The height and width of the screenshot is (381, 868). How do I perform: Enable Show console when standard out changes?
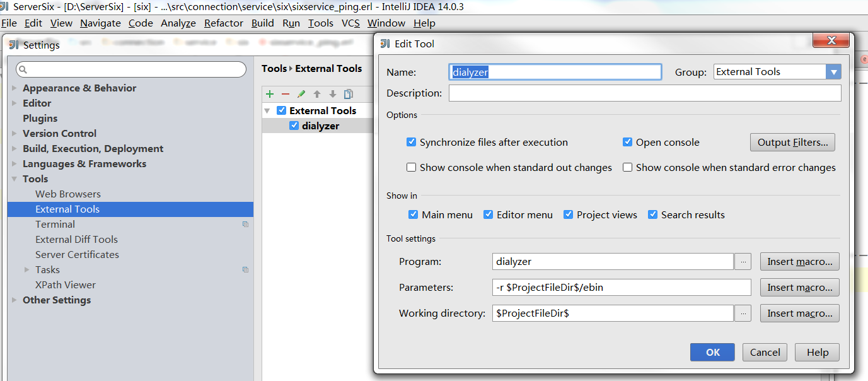[x=412, y=168]
